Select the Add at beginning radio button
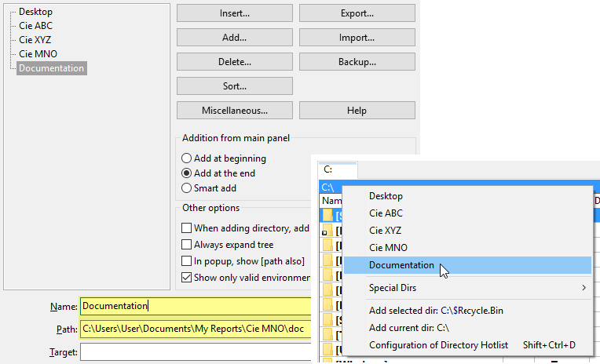This screenshot has width=600, height=364. [x=187, y=158]
